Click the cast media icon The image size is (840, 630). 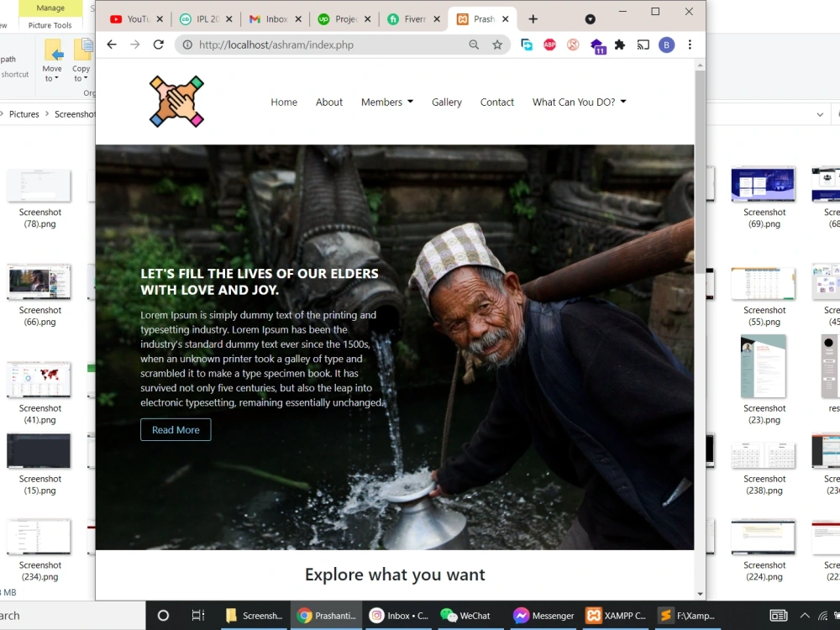[643, 45]
